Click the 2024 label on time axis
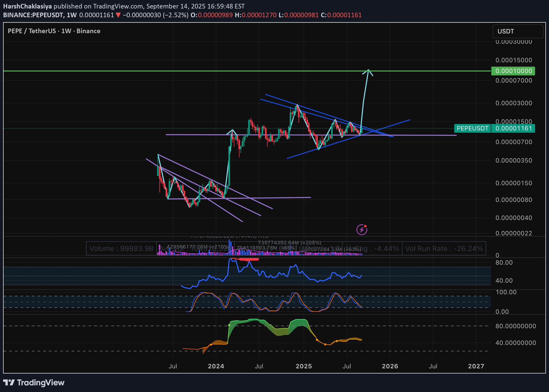Image resolution: width=549 pixels, height=392 pixels. click(x=216, y=366)
